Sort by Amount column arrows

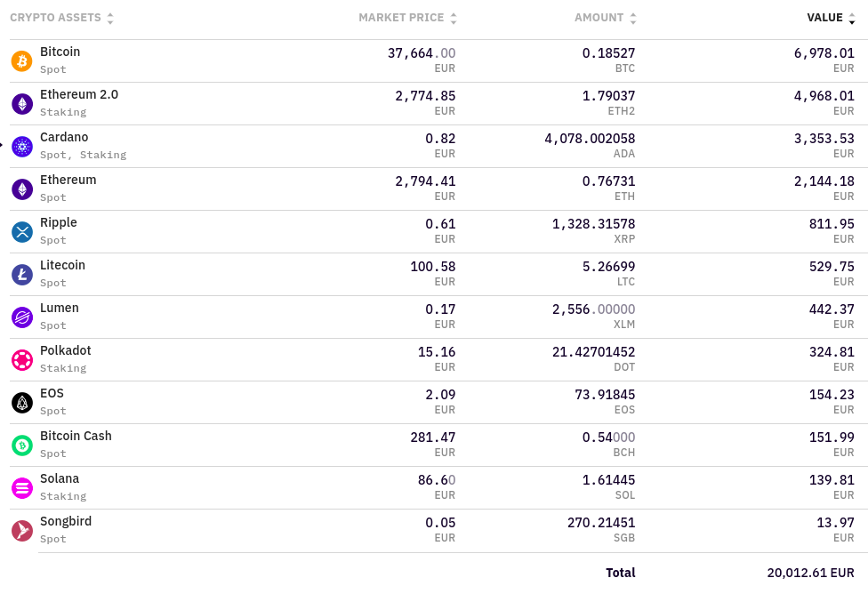click(x=633, y=18)
